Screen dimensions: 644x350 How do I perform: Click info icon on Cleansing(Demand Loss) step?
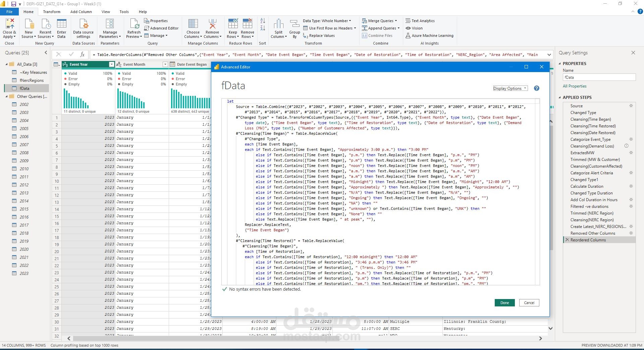626,146
